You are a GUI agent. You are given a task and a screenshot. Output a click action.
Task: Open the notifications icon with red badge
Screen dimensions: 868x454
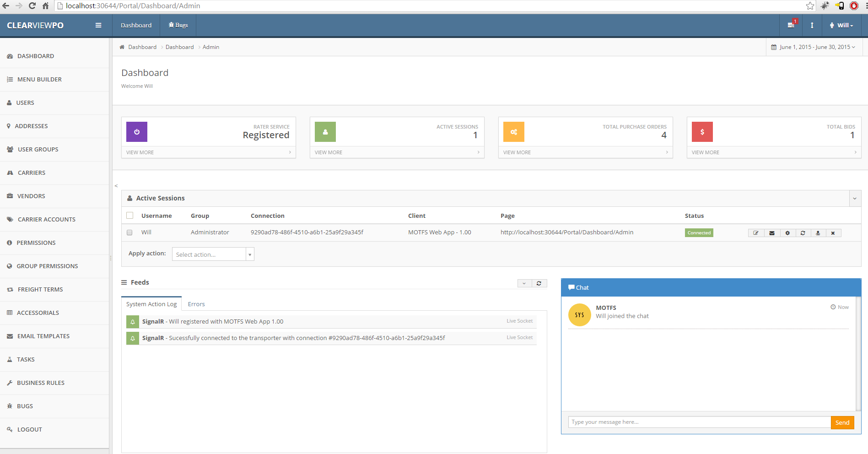coord(791,25)
